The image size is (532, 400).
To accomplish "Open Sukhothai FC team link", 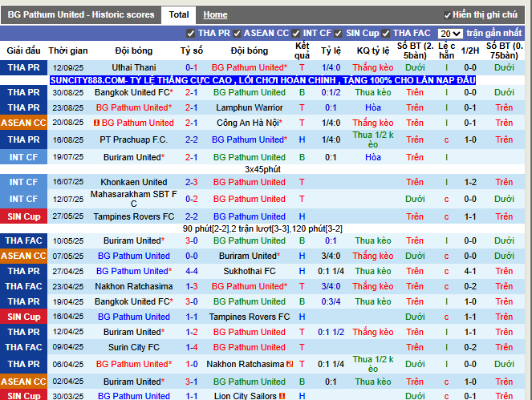I will [250, 271].
